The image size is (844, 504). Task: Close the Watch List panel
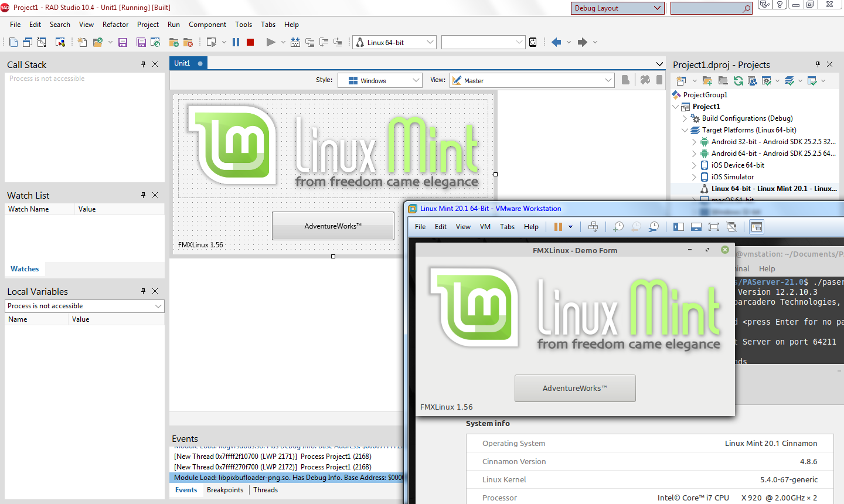click(155, 195)
